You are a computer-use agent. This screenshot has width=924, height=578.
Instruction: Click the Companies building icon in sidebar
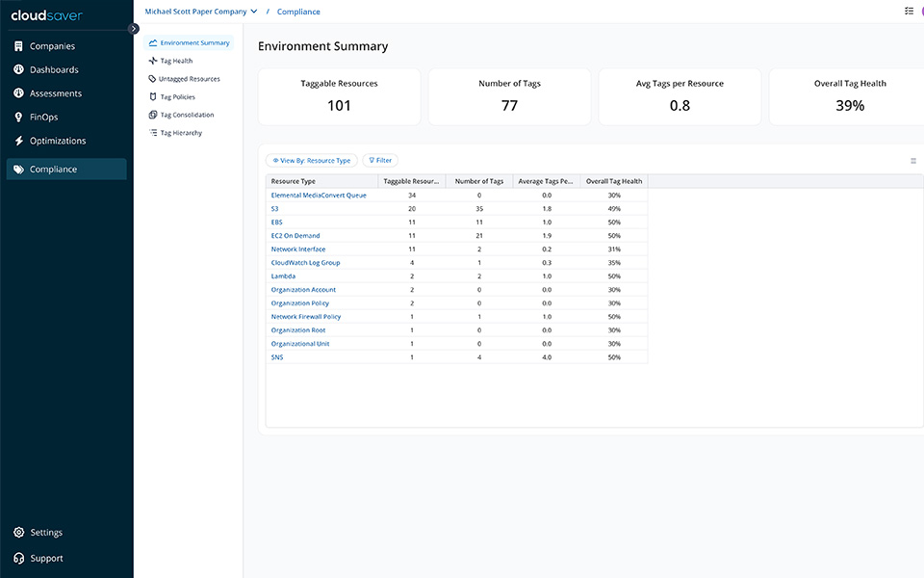(19, 46)
